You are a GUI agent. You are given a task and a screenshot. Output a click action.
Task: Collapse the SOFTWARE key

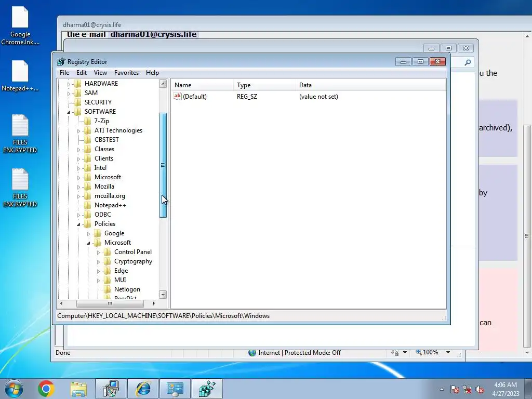click(x=69, y=112)
